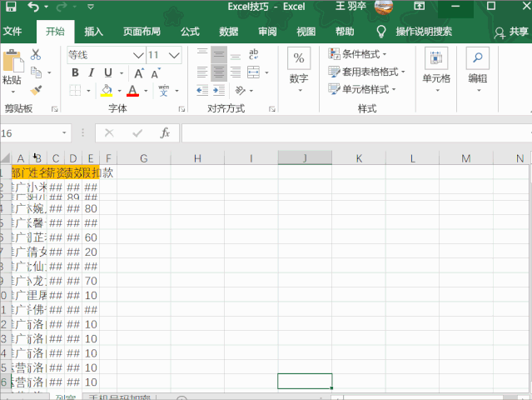Viewport: 532px width, 400px height.
Task: Click the Center horizontally icon
Action: (x=219, y=72)
